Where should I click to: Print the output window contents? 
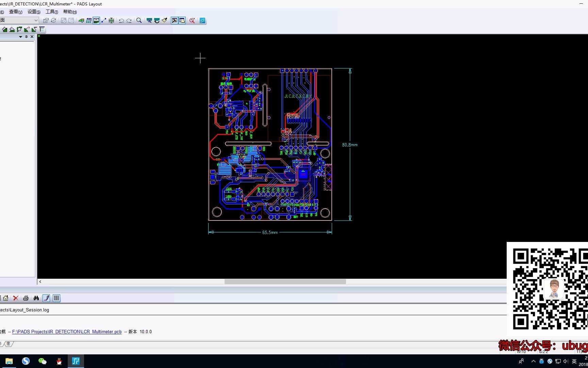click(x=26, y=298)
